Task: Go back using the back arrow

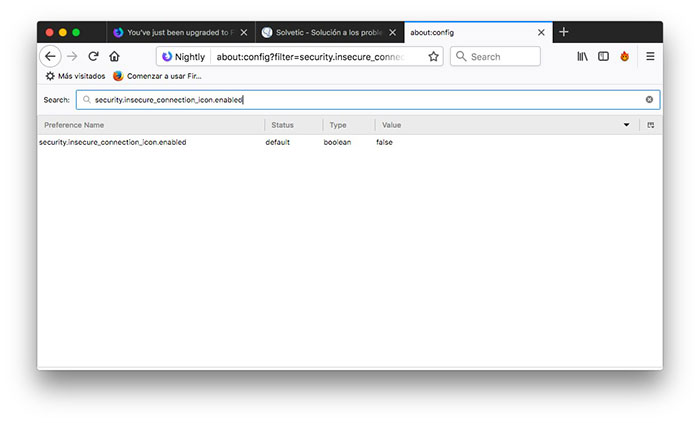Action: point(50,57)
